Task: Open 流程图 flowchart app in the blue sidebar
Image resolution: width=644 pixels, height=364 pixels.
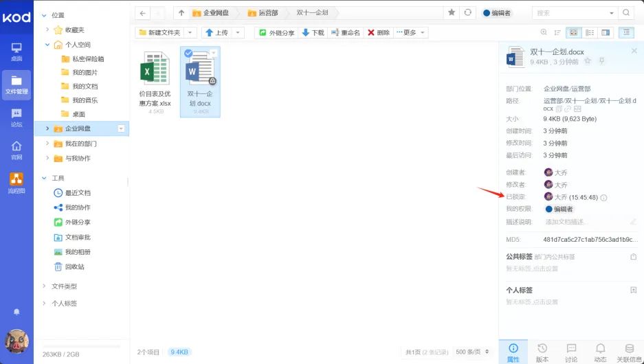Action: point(16,183)
